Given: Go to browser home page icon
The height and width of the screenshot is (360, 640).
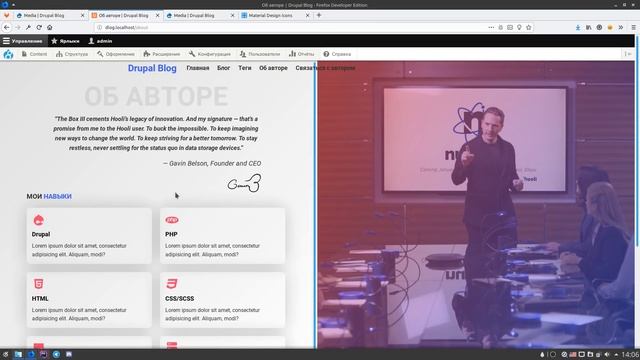Looking at the screenshot, I should coord(49,27).
